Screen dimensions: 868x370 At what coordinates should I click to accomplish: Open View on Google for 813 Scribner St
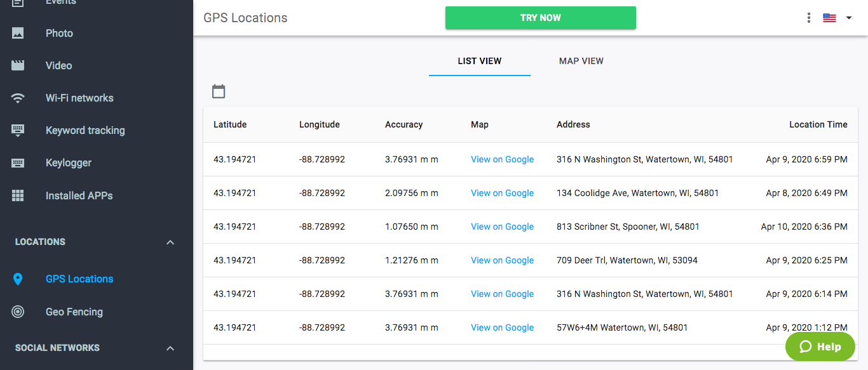tap(502, 227)
